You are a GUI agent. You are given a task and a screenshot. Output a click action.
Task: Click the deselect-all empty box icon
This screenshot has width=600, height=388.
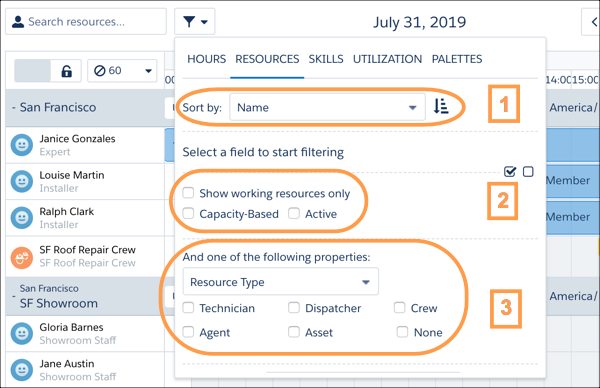[x=528, y=172]
